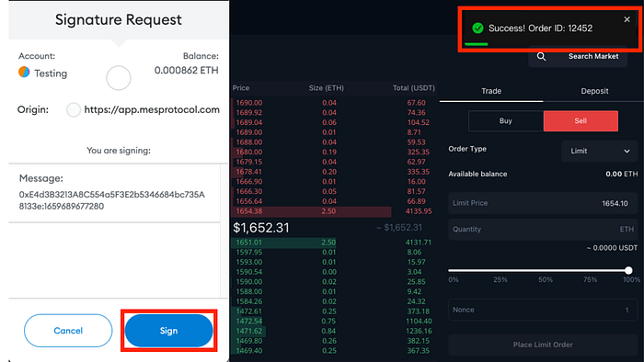Click the Price column header
This screenshot has height=362, width=644.
(x=241, y=87)
